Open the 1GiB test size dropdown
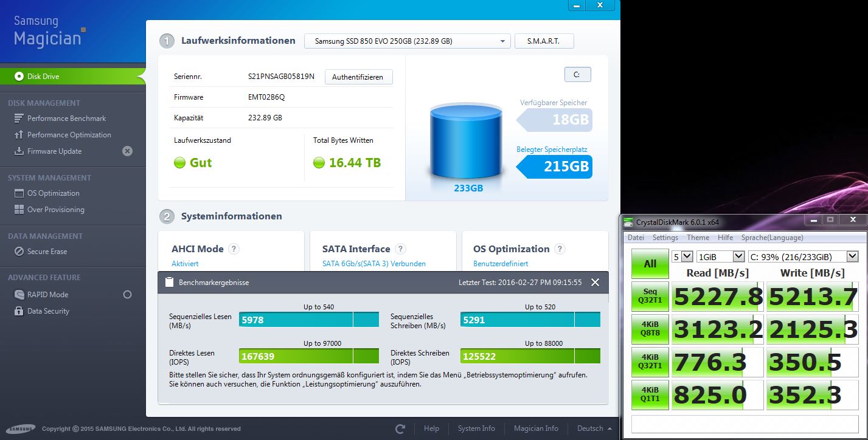This screenshot has width=868, height=440. tap(720, 256)
